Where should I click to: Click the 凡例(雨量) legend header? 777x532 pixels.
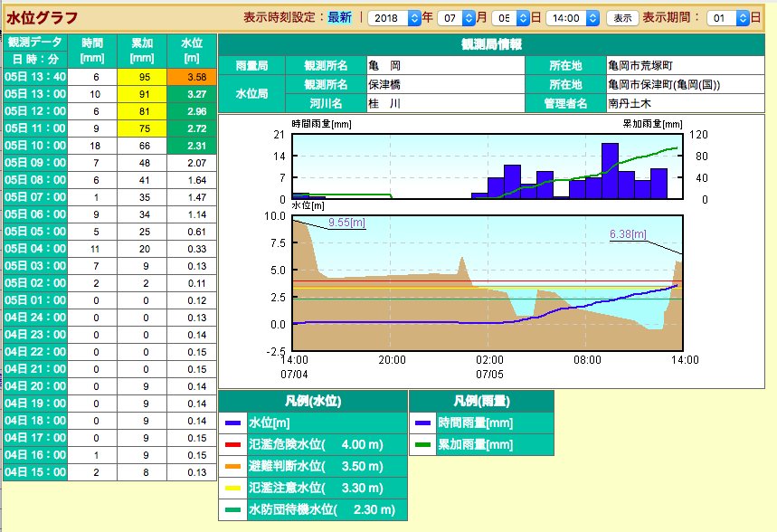pos(481,401)
